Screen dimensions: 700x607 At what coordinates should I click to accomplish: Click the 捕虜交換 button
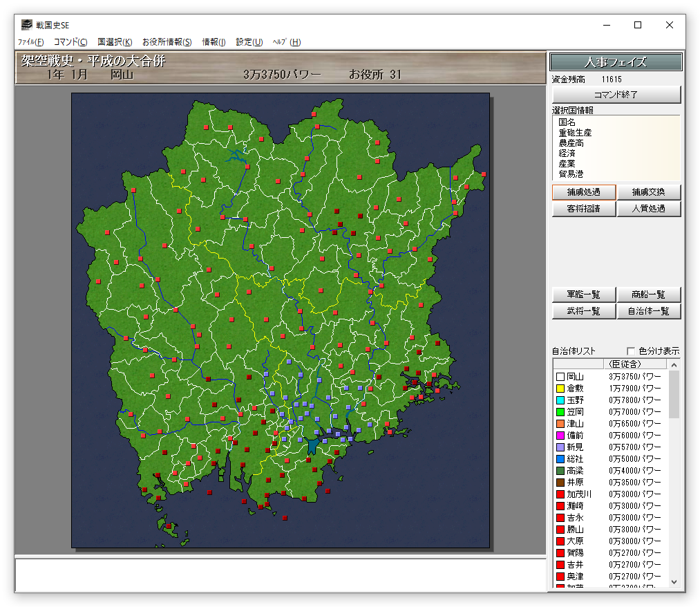coord(648,192)
